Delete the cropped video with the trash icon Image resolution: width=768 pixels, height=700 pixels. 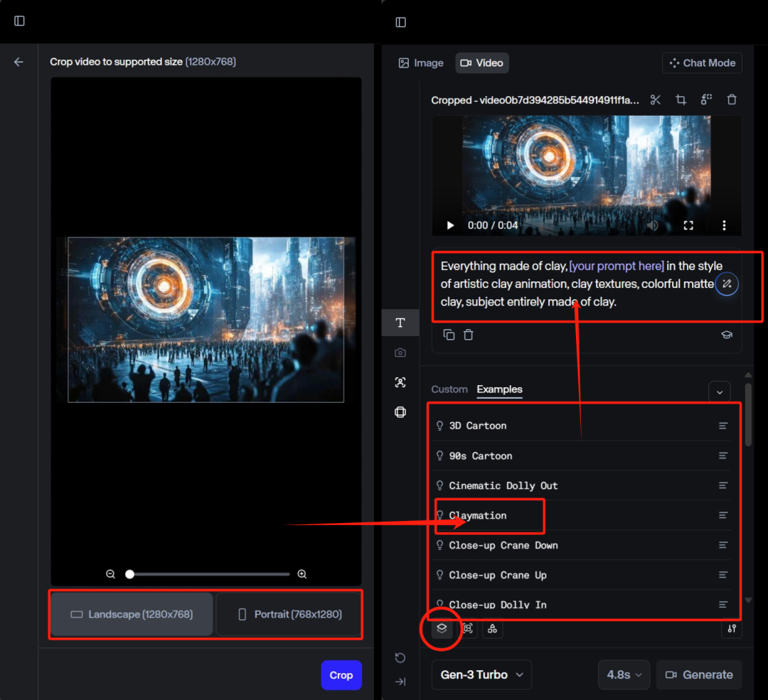click(x=732, y=100)
